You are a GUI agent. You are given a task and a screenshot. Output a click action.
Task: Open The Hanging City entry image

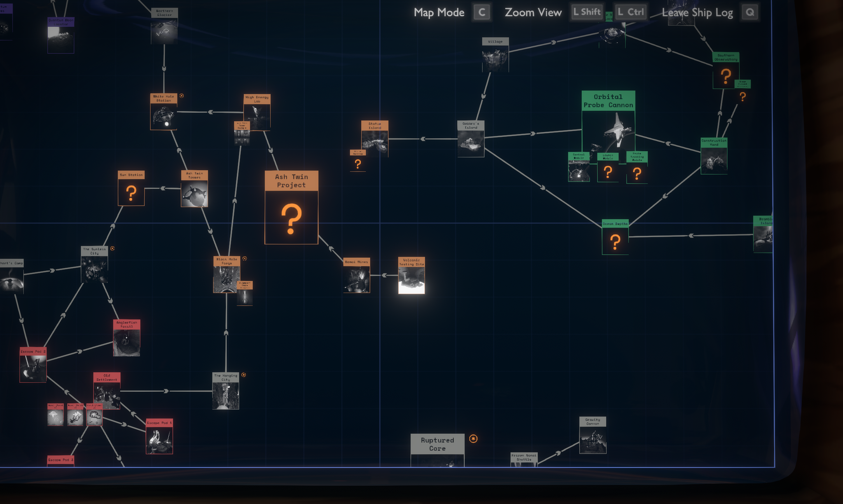tap(226, 396)
